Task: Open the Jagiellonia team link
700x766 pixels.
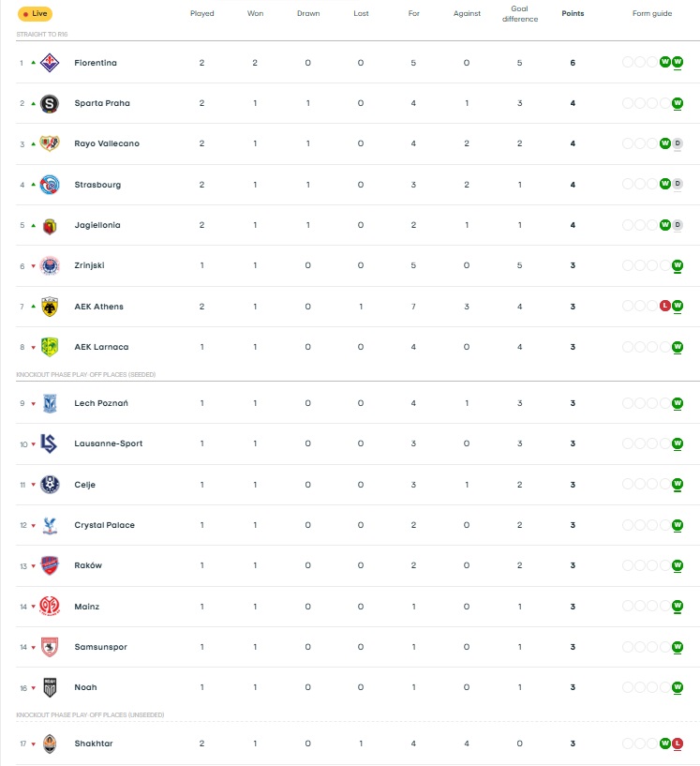Action: [x=97, y=225]
